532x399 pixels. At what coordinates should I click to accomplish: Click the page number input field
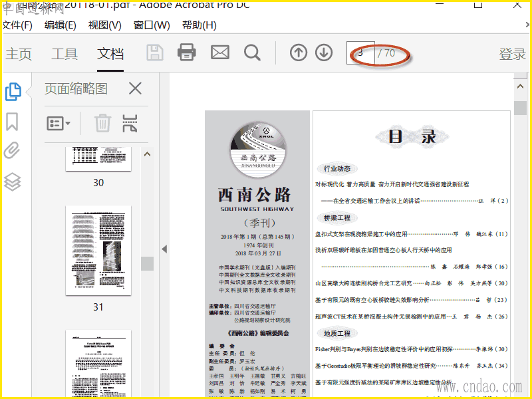pyautogui.click(x=360, y=53)
